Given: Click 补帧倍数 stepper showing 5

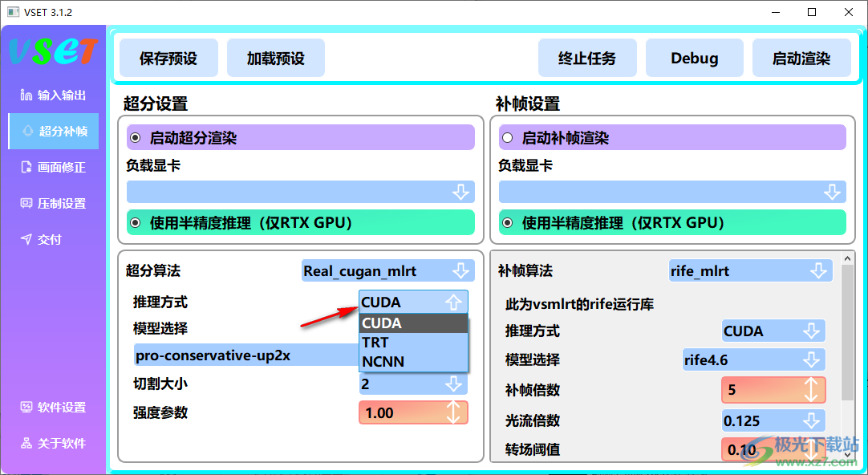Looking at the screenshot, I should [x=773, y=390].
